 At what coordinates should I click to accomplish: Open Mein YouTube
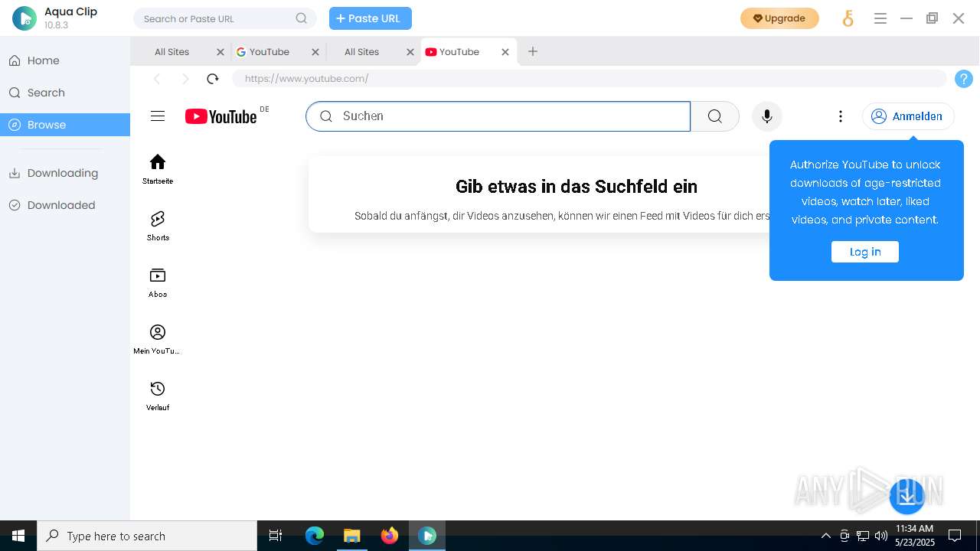(x=158, y=339)
